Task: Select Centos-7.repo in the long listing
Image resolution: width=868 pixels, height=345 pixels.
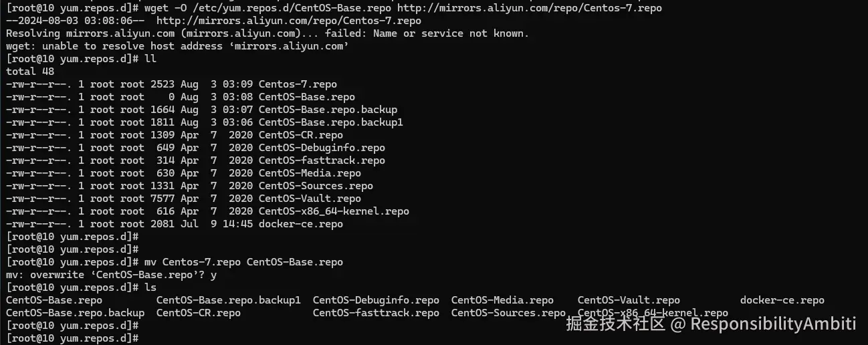Action: pyautogui.click(x=298, y=84)
